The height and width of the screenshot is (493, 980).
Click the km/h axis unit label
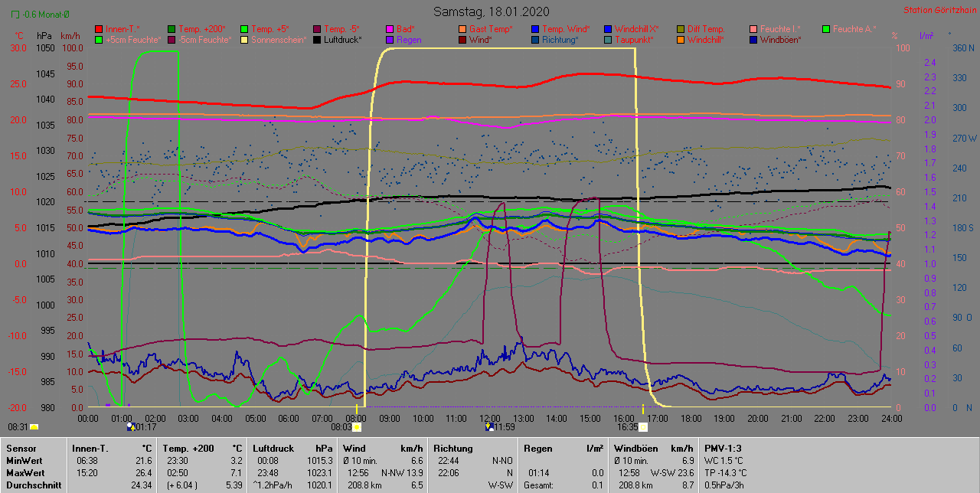tap(70, 36)
